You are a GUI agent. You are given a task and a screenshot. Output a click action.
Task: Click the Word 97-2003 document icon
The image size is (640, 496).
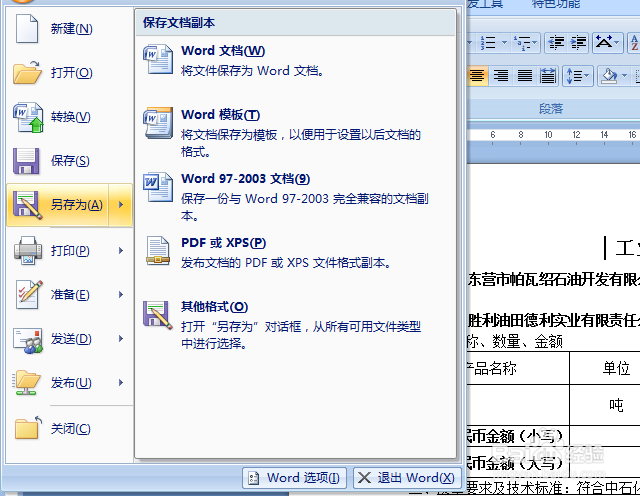tap(158, 187)
